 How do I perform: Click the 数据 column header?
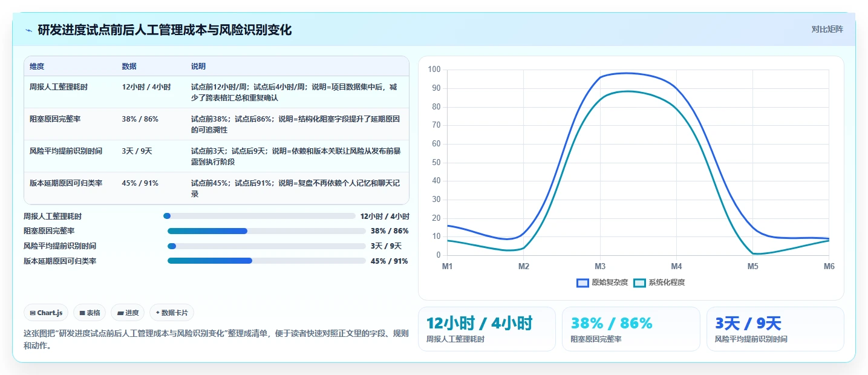pyautogui.click(x=129, y=67)
